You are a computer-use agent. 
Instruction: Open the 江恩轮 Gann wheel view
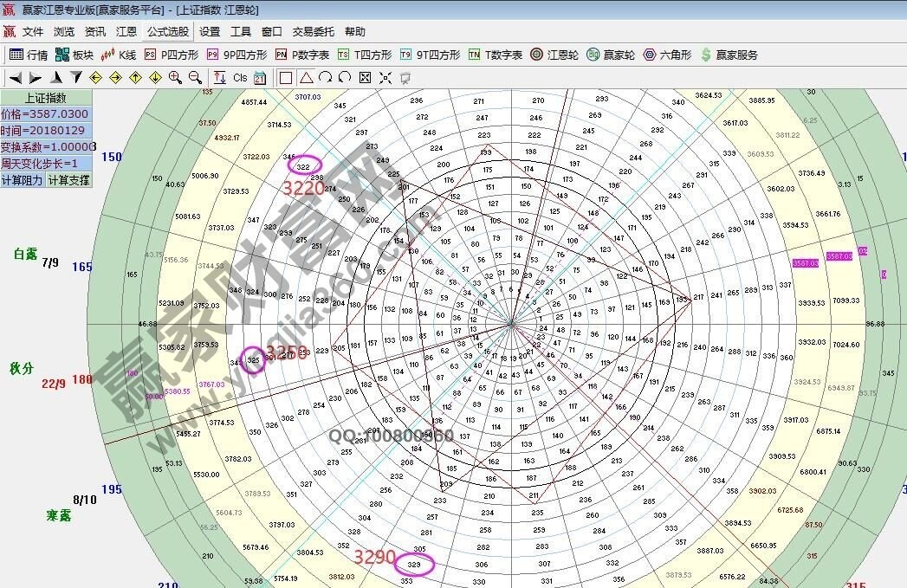point(554,55)
